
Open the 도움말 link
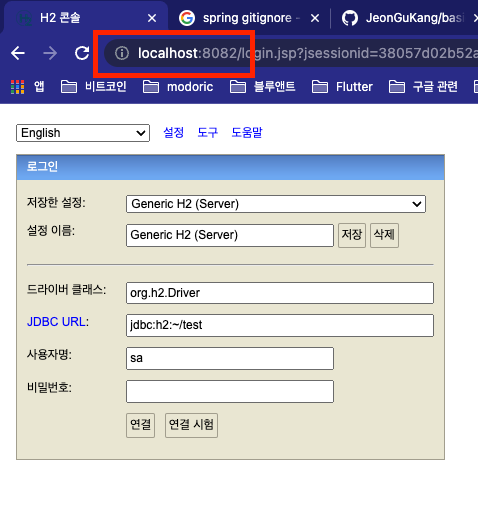[247, 132]
